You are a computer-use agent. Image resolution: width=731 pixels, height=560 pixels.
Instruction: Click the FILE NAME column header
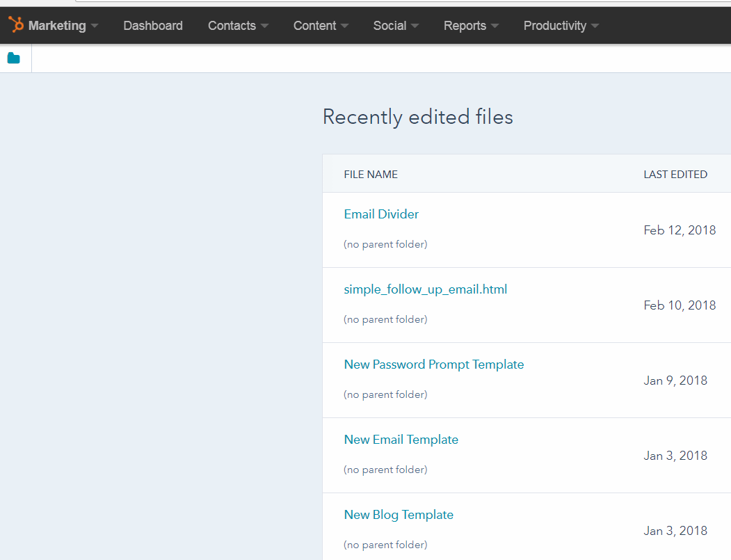point(371,175)
